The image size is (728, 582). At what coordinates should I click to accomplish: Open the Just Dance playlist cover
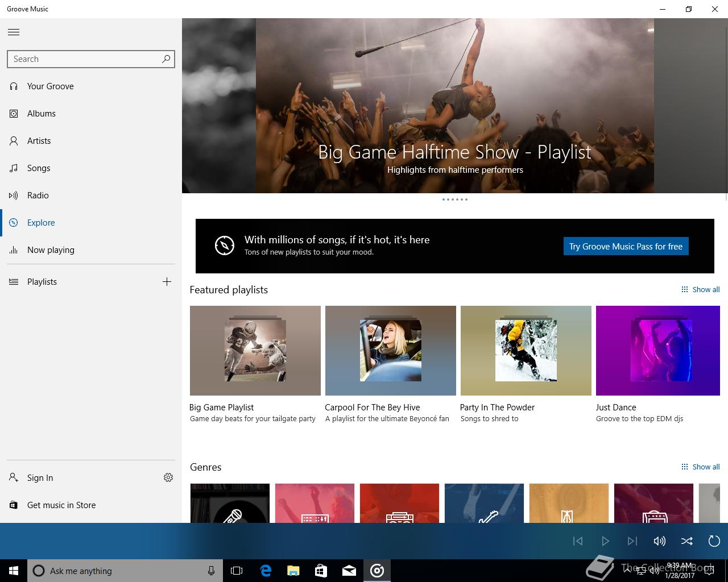tap(658, 351)
